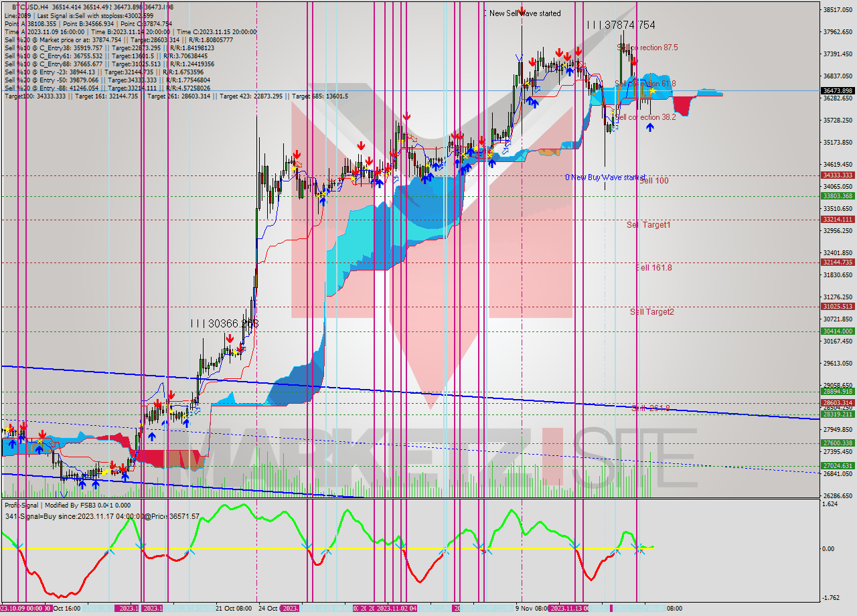Click the 'Sell correction 87.5' label
The image size is (857, 616).
[x=647, y=48]
